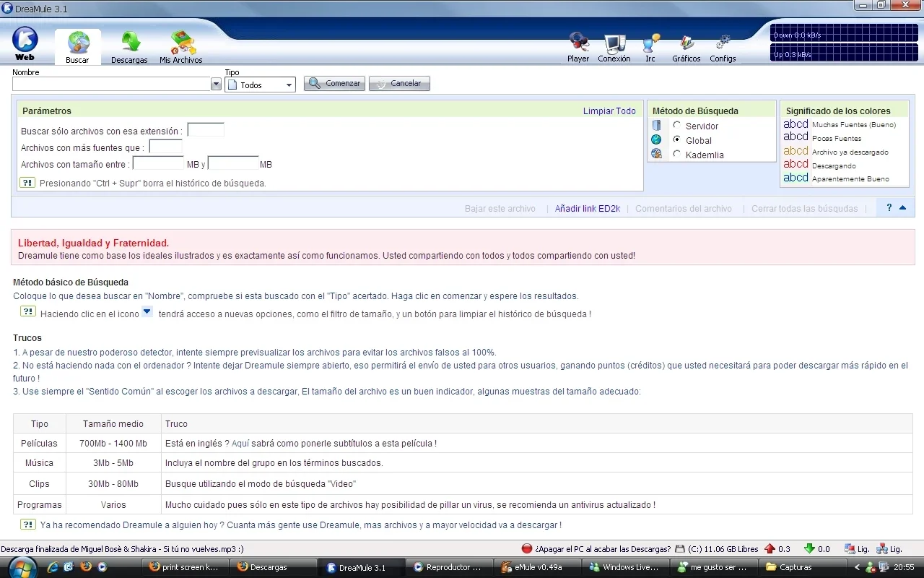Click the second Lig. network icon
The width and height of the screenshot is (924, 578).
pos(882,548)
